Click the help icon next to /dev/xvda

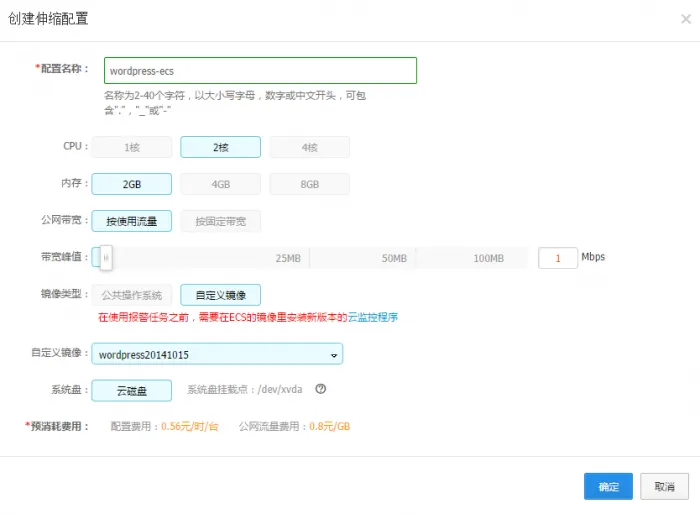pos(321,389)
